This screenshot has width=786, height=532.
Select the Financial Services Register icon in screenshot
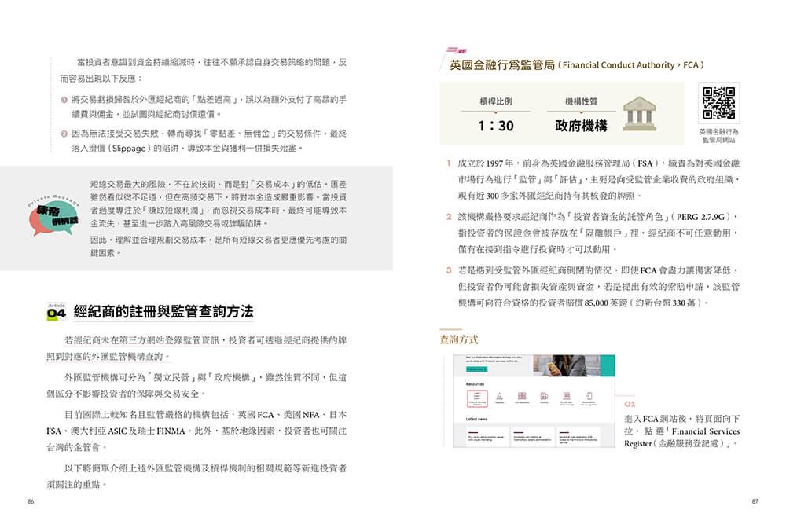(x=477, y=398)
